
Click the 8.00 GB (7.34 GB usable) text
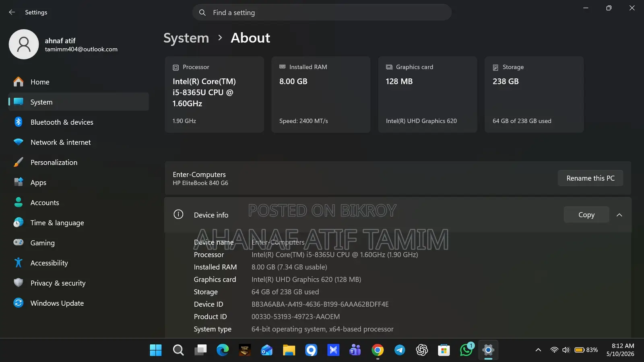(289, 267)
